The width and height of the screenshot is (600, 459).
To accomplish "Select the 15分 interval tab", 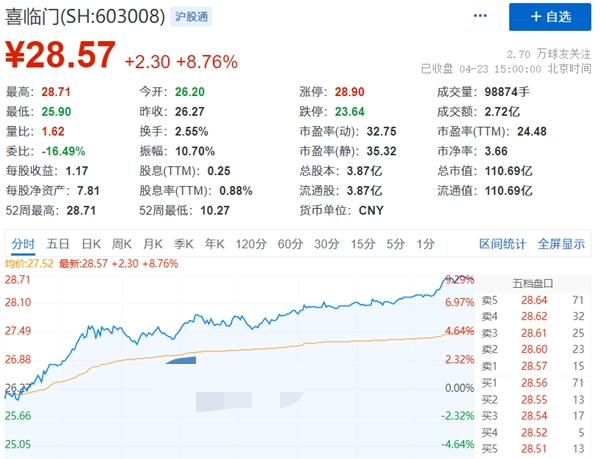I will pos(362,243).
